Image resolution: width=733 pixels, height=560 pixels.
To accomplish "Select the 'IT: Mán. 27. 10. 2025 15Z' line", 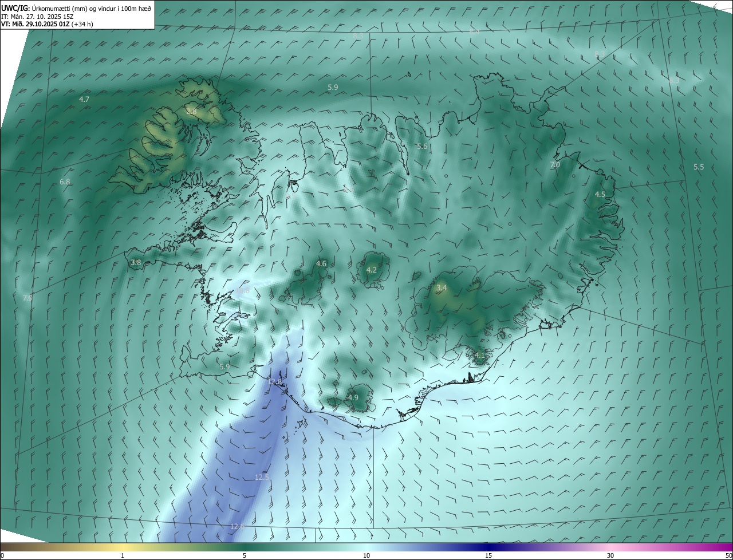I will (x=36, y=16).
